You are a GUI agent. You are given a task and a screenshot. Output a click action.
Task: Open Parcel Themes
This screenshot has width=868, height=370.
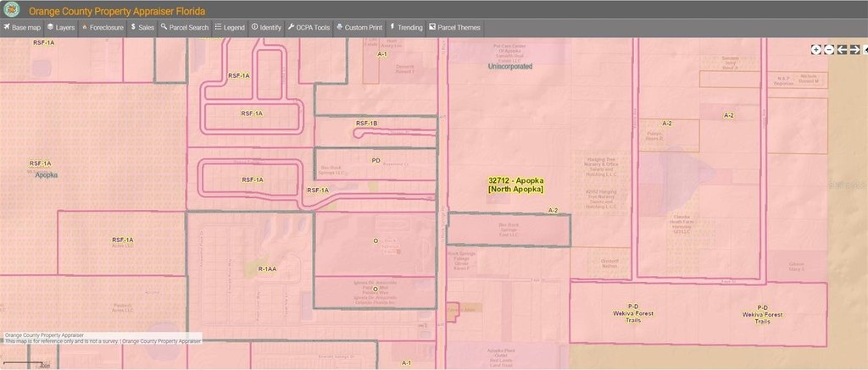coord(454,27)
